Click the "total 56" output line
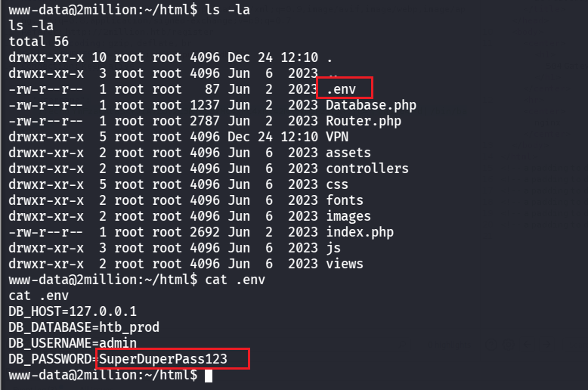 click(x=39, y=42)
